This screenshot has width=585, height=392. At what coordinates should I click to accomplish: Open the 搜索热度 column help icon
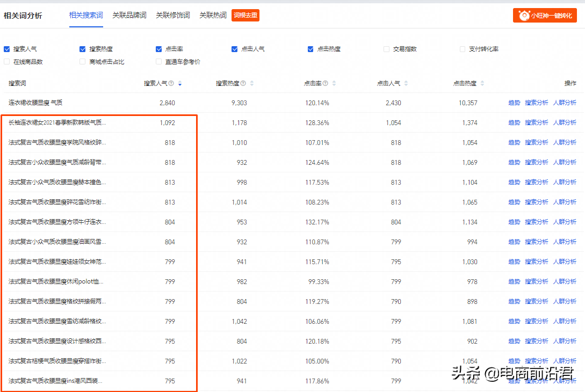point(243,83)
